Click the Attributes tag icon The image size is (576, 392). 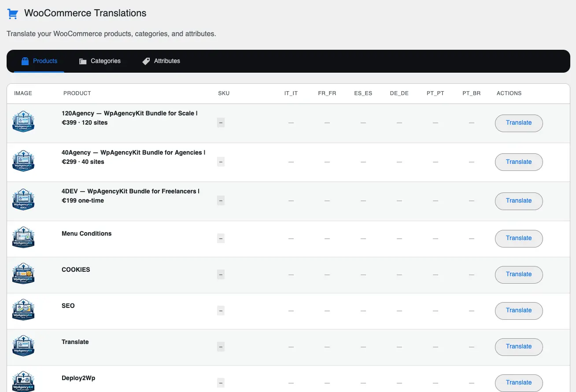pyautogui.click(x=146, y=61)
